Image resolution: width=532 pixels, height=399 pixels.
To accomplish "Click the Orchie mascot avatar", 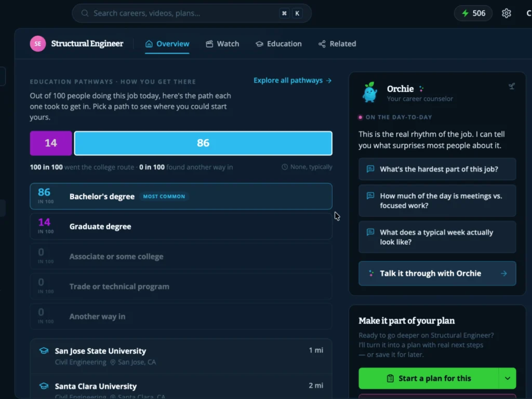I will 370,92.
